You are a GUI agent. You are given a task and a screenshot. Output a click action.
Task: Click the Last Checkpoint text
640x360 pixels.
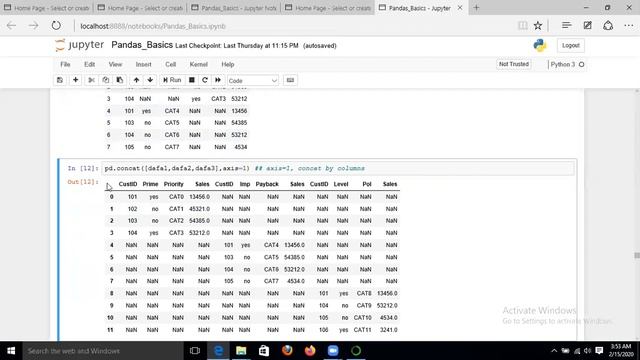click(x=237, y=46)
